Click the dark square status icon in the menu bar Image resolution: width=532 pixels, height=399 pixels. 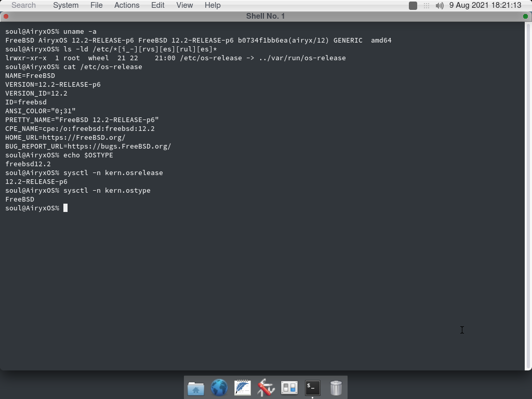click(413, 5)
